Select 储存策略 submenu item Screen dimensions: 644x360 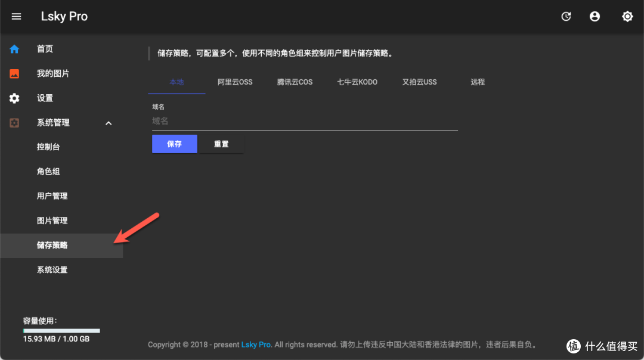[61, 246]
